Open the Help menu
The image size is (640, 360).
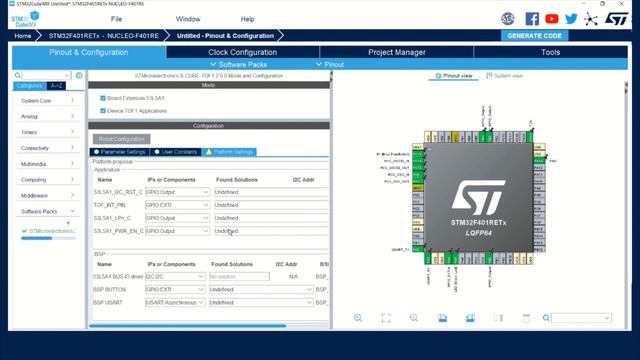[247, 19]
